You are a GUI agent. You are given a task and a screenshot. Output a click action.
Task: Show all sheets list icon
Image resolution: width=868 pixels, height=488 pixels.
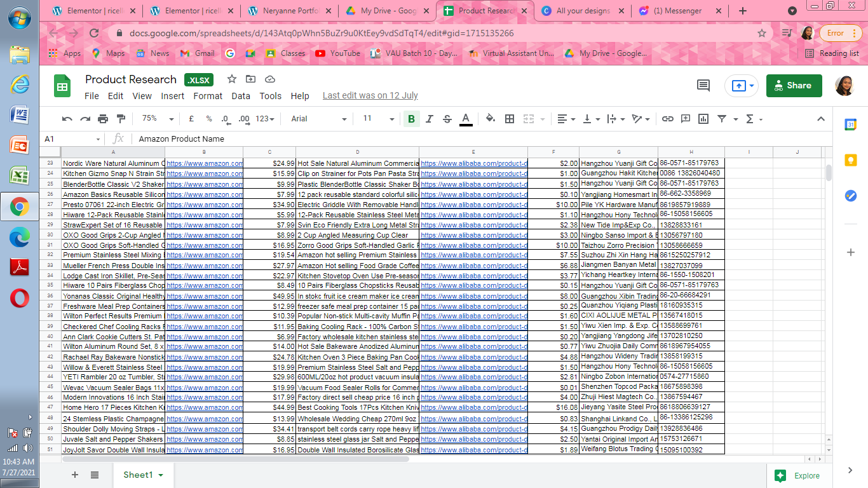coord(95,475)
